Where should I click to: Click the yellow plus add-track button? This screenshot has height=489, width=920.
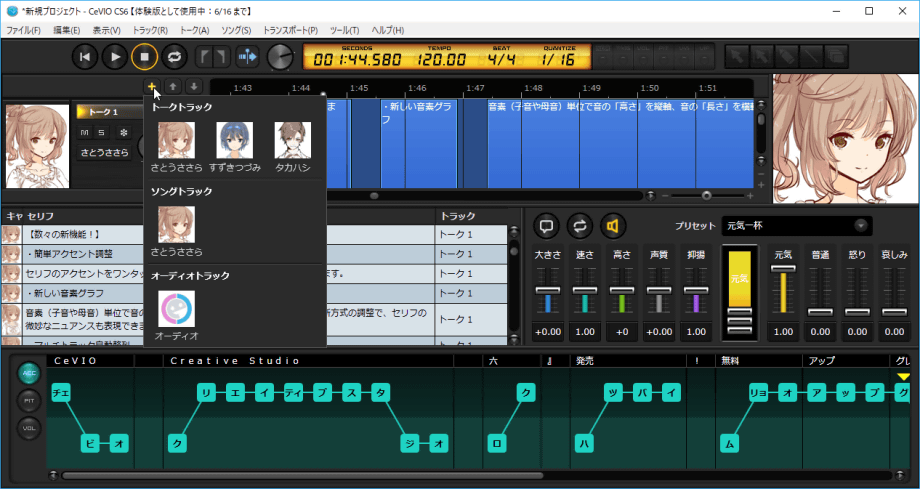coord(152,86)
